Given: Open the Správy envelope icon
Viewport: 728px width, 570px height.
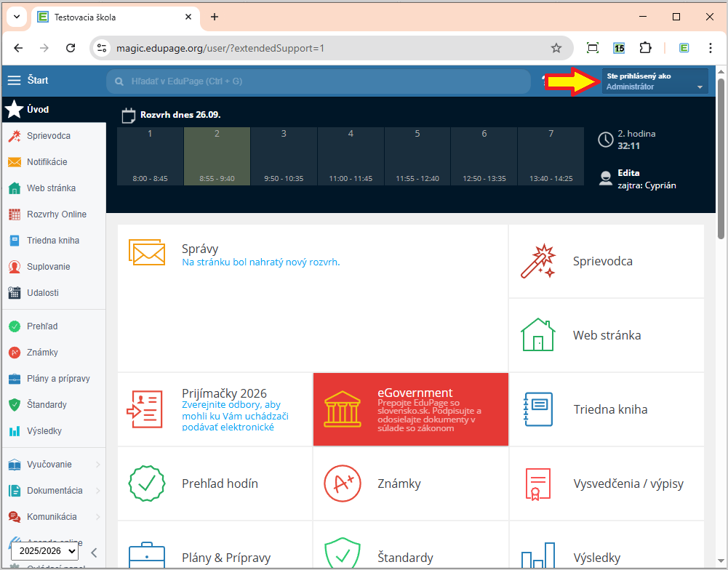Looking at the screenshot, I should point(147,252).
